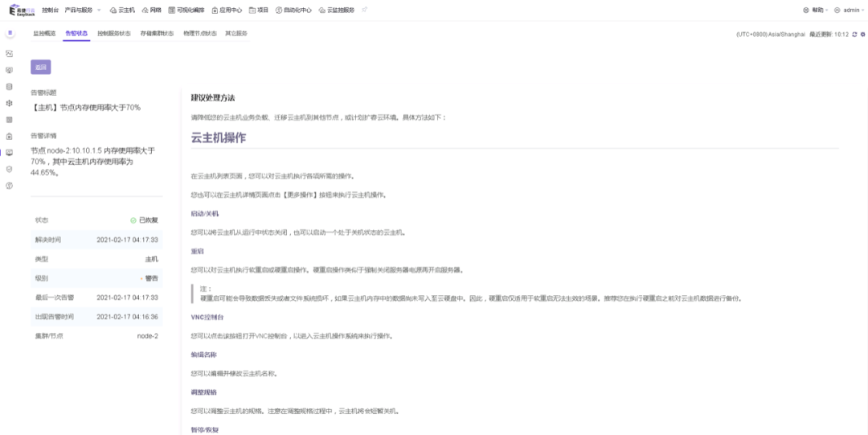Click the 集群/节点 value node-2
The width and height of the screenshot is (868, 435).
(148, 336)
